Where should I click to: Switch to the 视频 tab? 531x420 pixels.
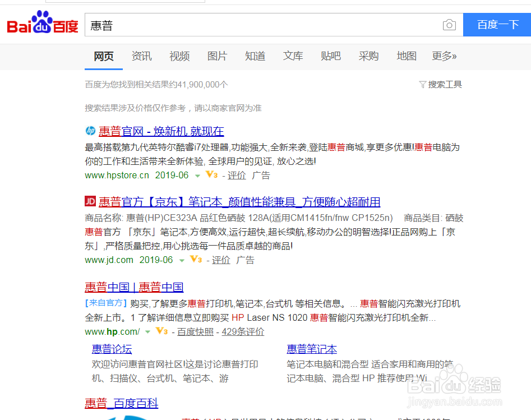(179, 56)
